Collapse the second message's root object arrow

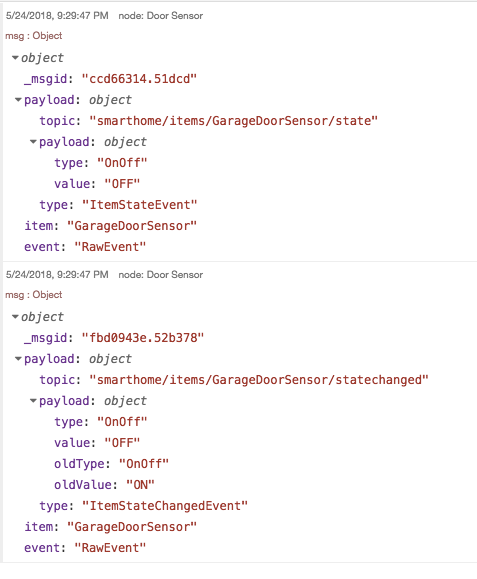tap(15, 316)
